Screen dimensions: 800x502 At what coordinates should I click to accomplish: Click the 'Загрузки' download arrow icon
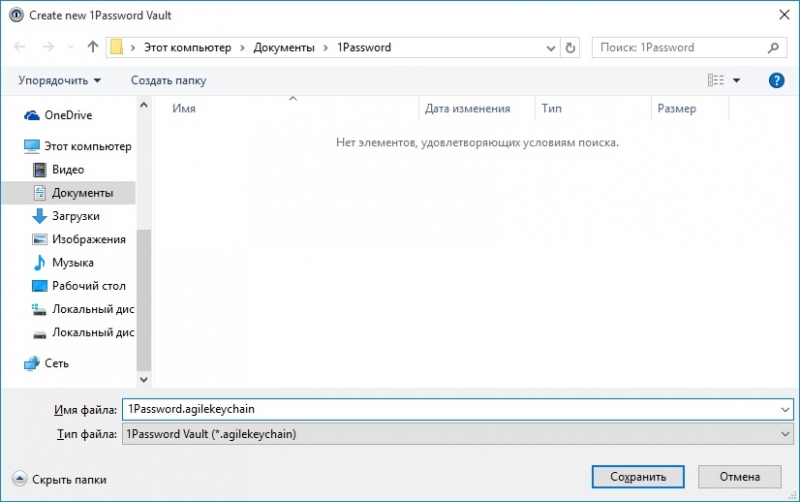pyautogui.click(x=39, y=216)
